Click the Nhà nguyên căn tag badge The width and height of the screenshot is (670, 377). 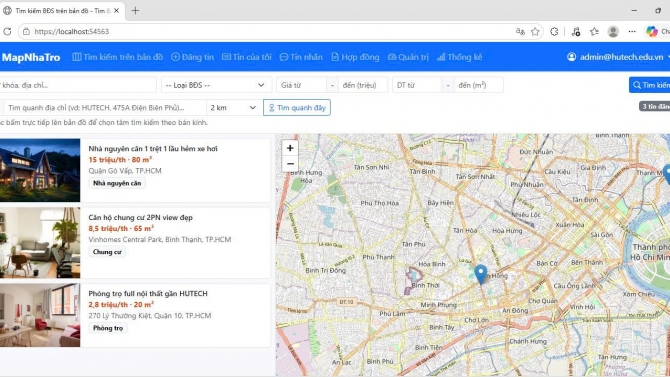pos(117,183)
